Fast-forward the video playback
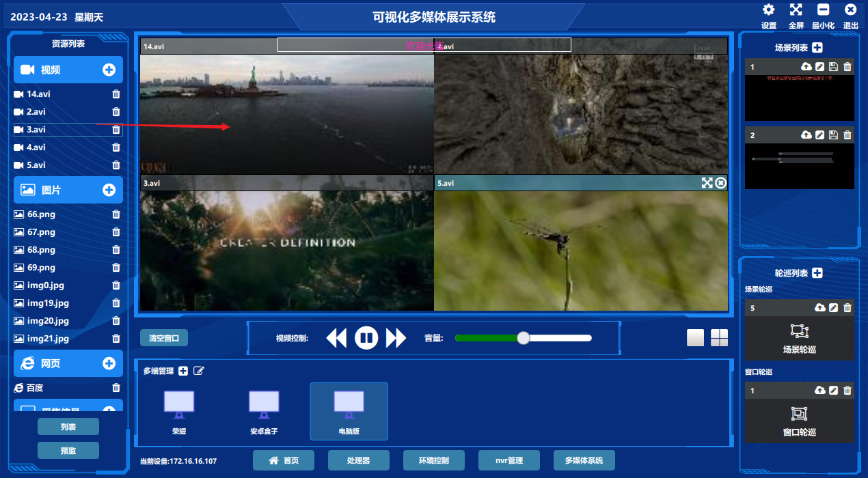Screen dimensions: 868x478 click(396, 338)
